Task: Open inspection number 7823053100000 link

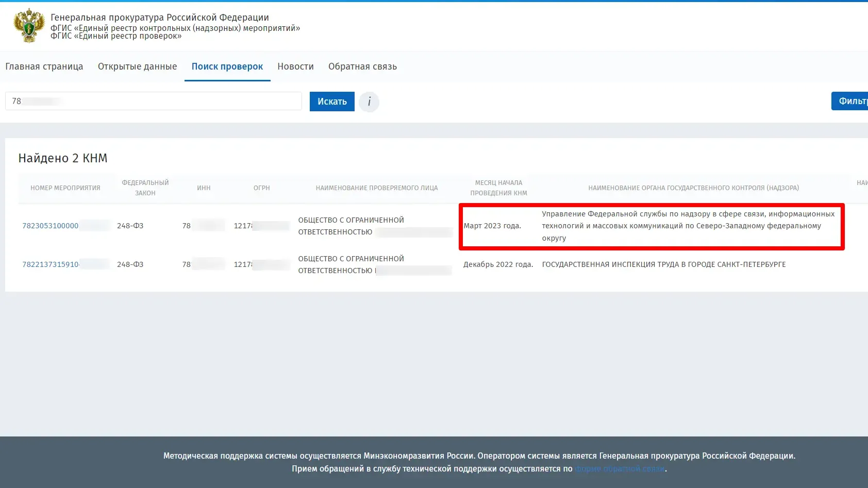Action: (50, 226)
